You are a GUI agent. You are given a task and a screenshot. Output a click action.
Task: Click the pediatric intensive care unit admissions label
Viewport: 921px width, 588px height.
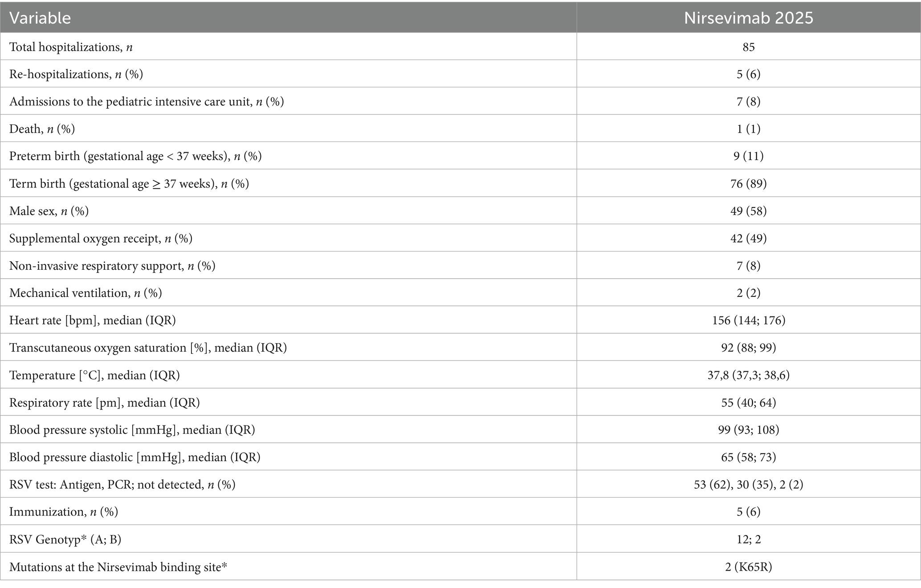pos(147,101)
